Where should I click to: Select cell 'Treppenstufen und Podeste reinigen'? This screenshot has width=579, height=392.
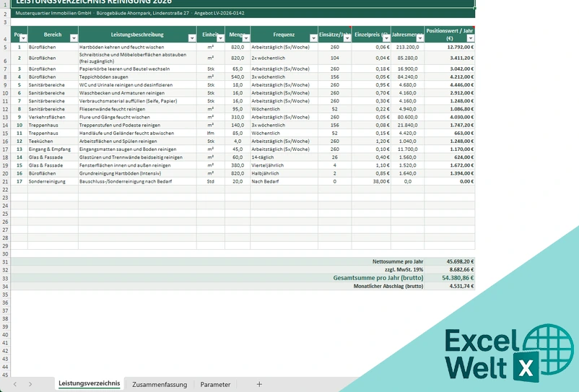click(137, 126)
